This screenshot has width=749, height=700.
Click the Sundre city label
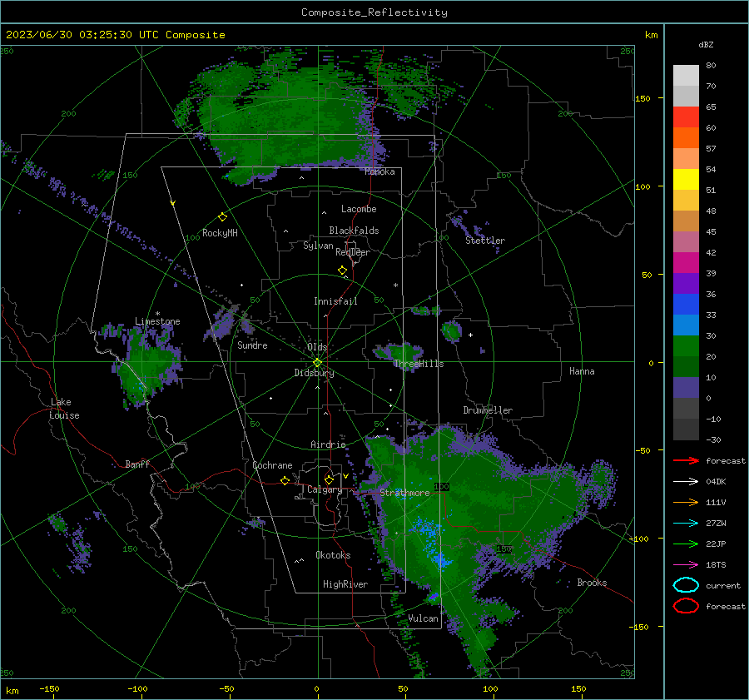click(252, 345)
